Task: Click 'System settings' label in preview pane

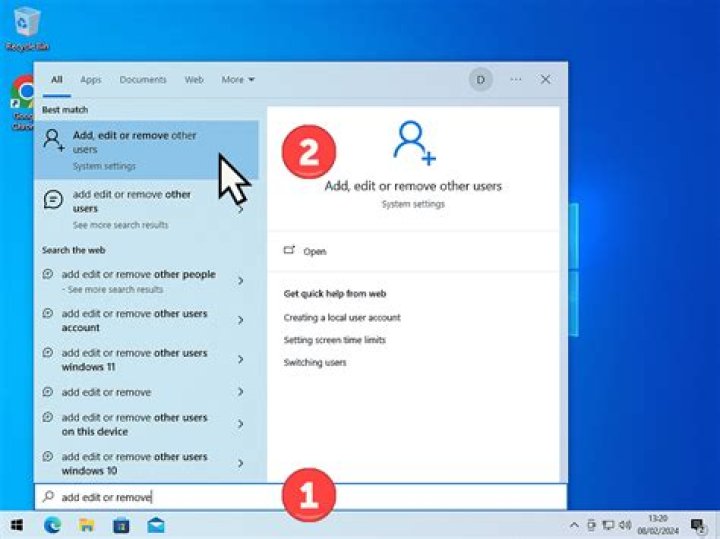Action: [413, 204]
